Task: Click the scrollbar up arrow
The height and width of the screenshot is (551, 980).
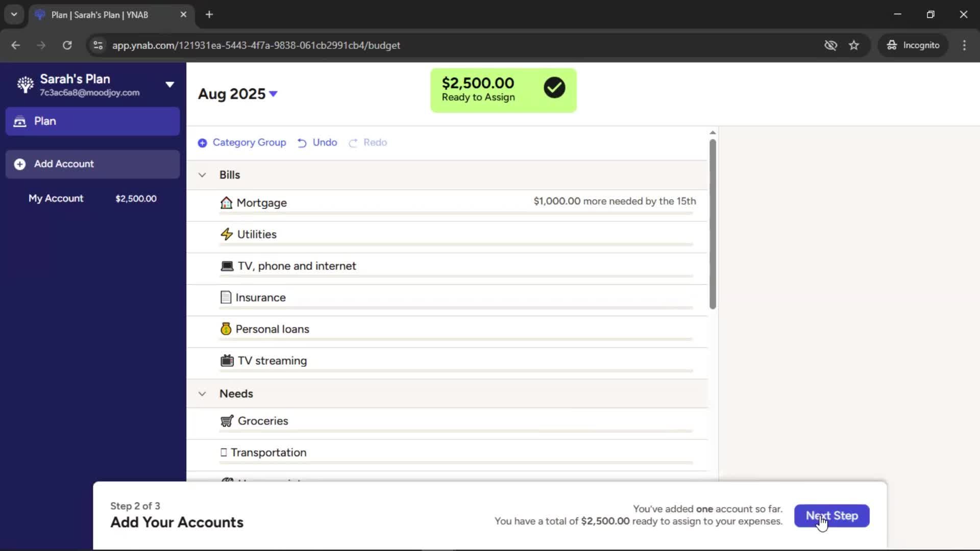Action: point(713,133)
